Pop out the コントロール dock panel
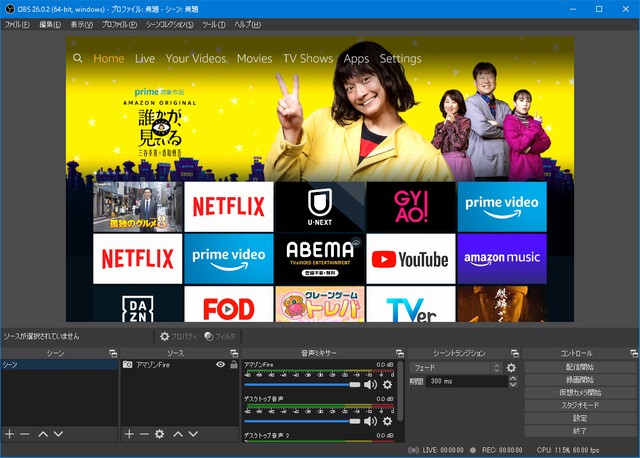 coord(633,353)
